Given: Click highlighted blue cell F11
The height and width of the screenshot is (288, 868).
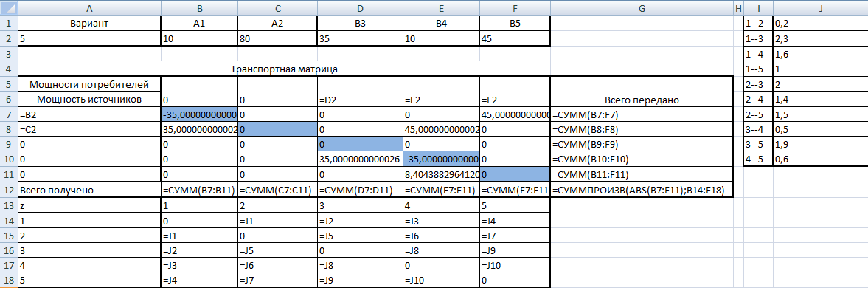Looking at the screenshot, I should (x=515, y=175).
